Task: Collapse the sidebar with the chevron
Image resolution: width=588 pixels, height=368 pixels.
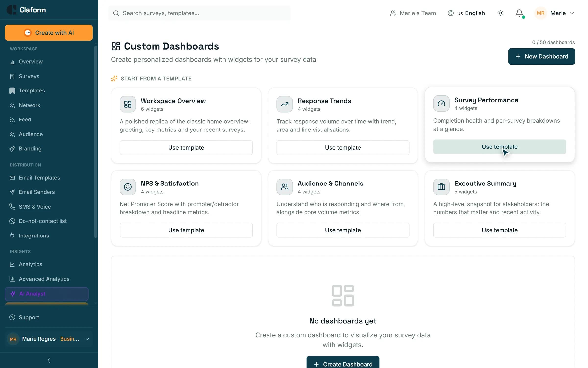Action: pos(49,360)
